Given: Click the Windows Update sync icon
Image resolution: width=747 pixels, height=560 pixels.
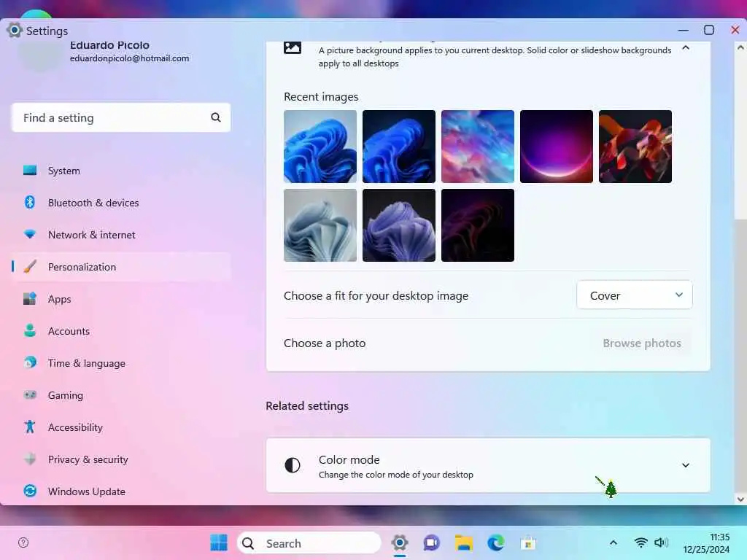Looking at the screenshot, I should (29, 491).
